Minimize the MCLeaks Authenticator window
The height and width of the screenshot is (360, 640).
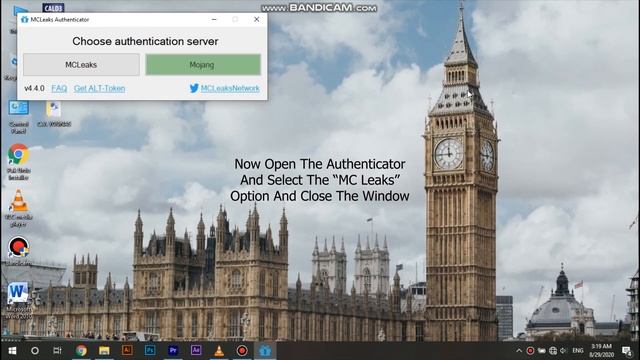click(x=214, y=19)
